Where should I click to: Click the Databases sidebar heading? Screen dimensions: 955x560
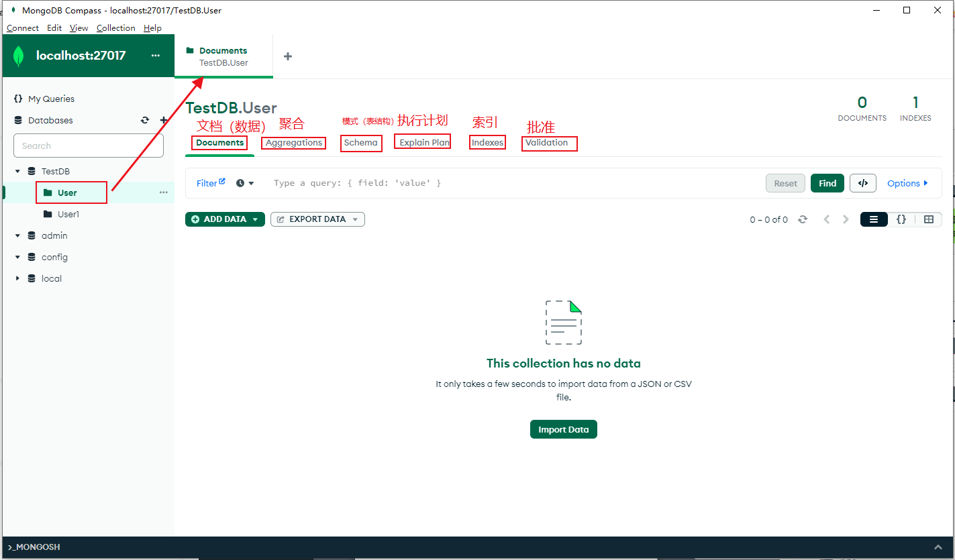click(x=50, y=121)
